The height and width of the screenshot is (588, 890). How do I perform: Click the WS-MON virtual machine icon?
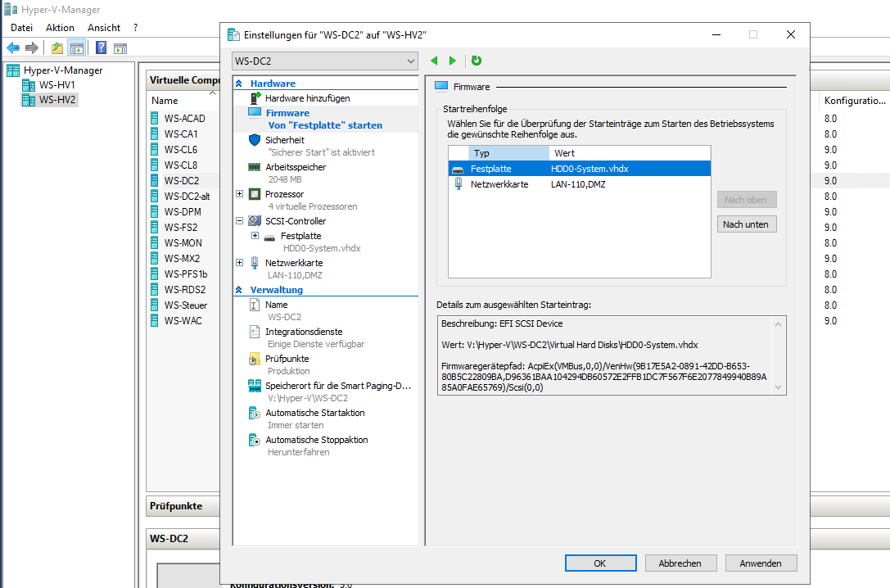pyautogui.click(x=155, y=243)
